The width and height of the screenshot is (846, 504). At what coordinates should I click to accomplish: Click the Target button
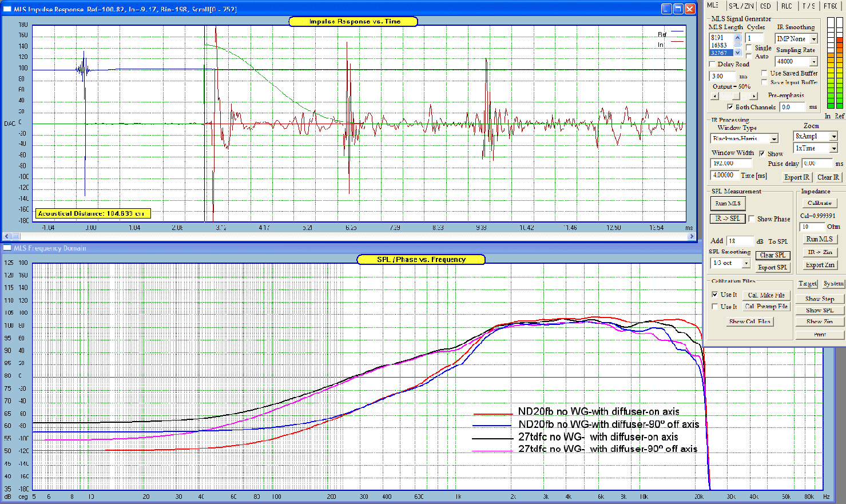click(808, 284)
